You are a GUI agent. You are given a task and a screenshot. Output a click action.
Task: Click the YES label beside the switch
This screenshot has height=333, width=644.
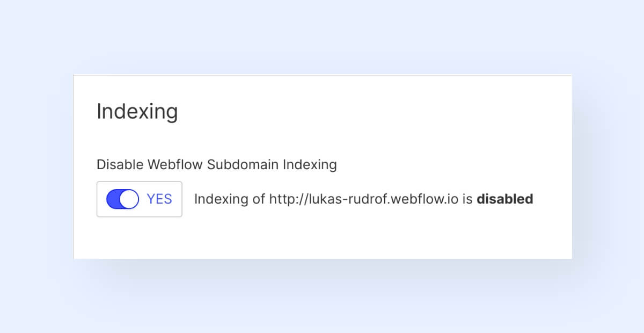pyautogui.click(x=159, y=199)
